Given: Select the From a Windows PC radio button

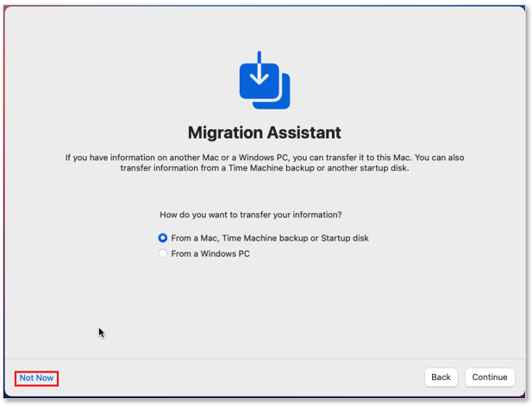Looking at the screenshot, I should click(x=162, y=253).
